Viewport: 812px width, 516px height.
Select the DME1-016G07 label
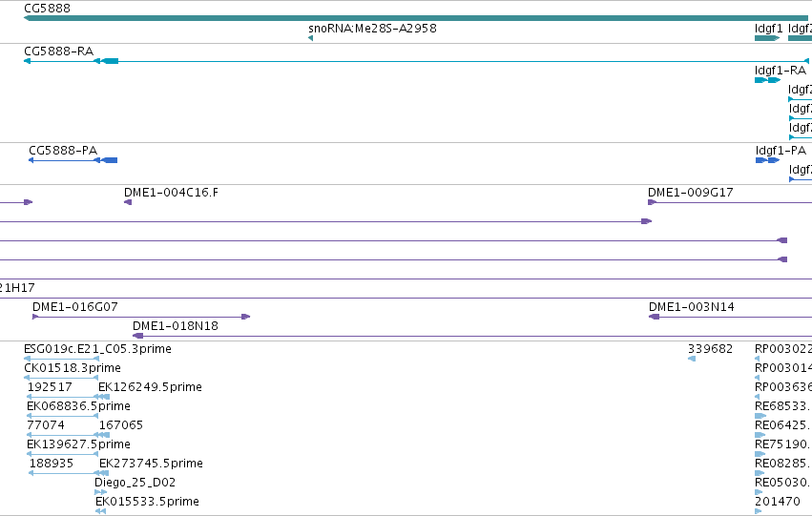pyautogui.click(x=75, y=307)
